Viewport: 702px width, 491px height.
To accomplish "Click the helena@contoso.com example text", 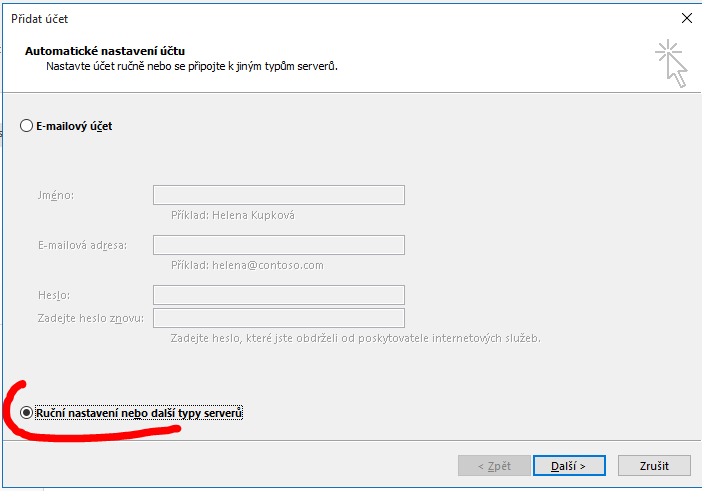I will (x=268, y=265).
